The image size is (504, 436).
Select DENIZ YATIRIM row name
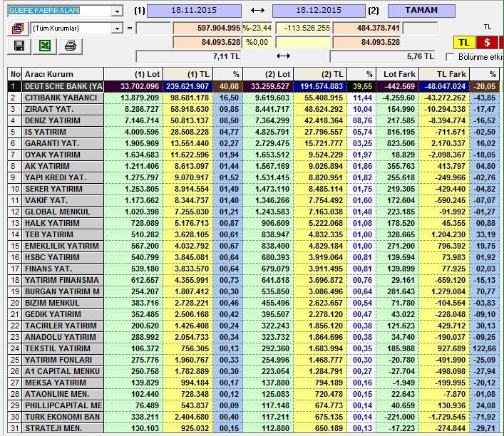pyautogui.click(x=63, y=120)
